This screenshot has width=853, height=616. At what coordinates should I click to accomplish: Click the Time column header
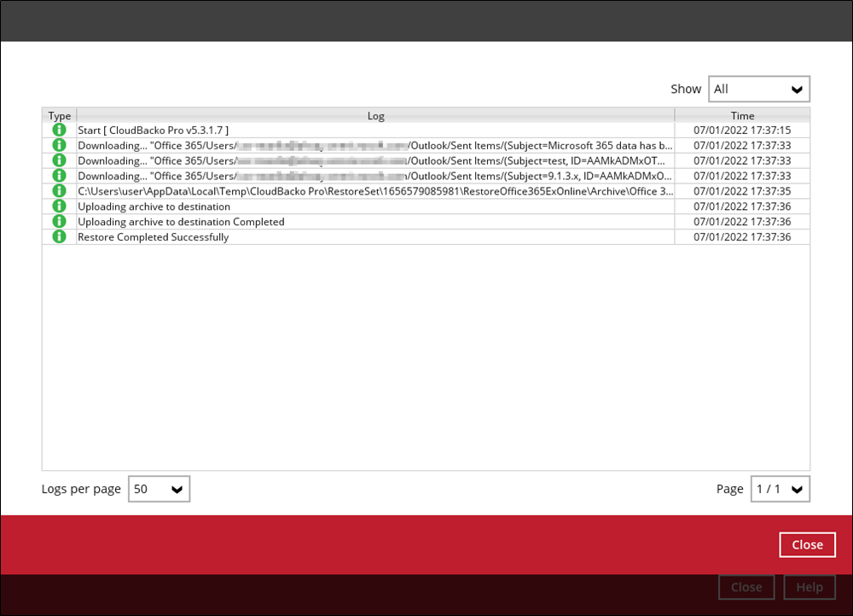[x=742, y=115]
